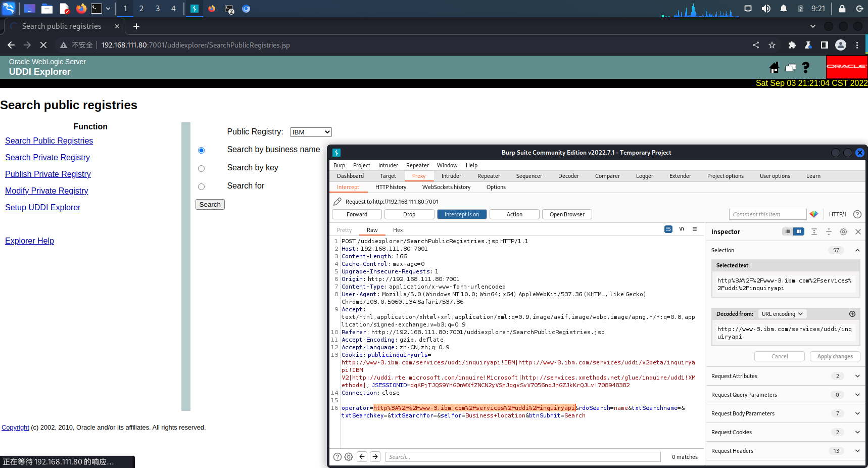Screen dimensions: 868x468
Task: Open the browser tab search chevron
Action: (x=813, y=26)
